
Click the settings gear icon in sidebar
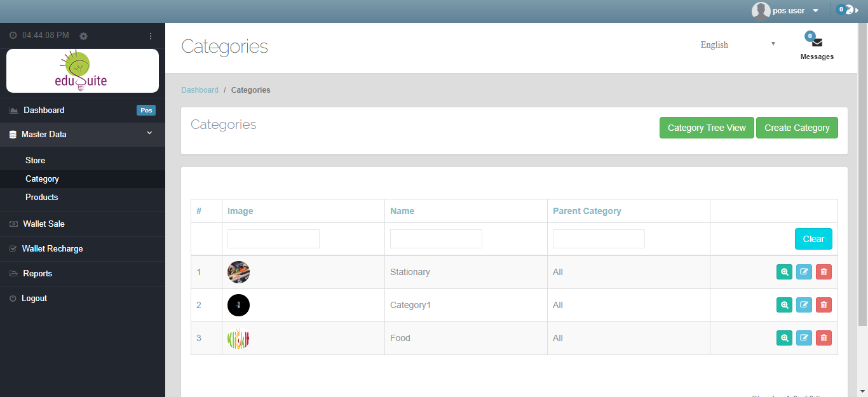(83, 36)
